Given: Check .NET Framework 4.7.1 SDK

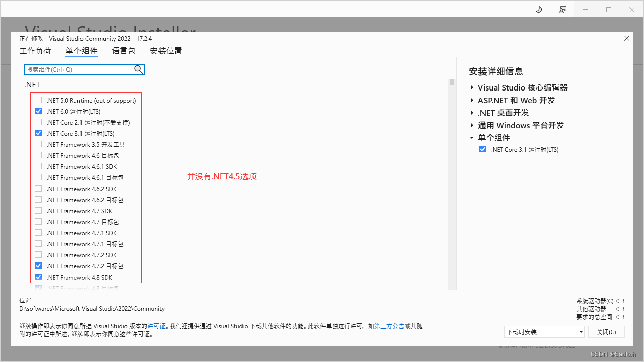Looking at the screenshot, I should [x=38, y=233].
